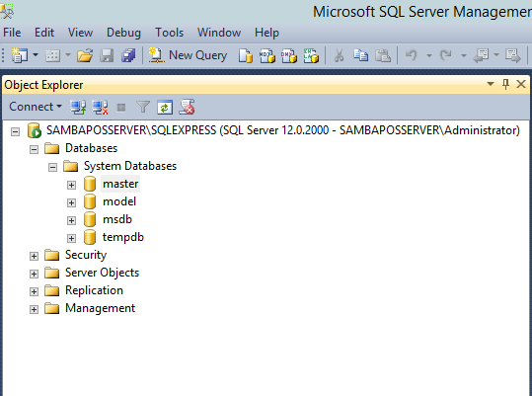Expand the msdb database node
Viewport: 532px width, 396px height.
[71, 220]
